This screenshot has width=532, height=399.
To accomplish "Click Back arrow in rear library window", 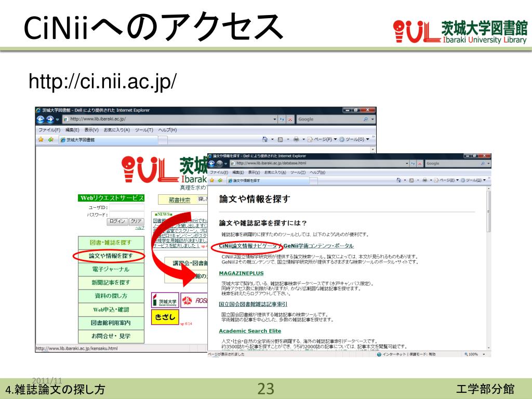I will 41,119.
